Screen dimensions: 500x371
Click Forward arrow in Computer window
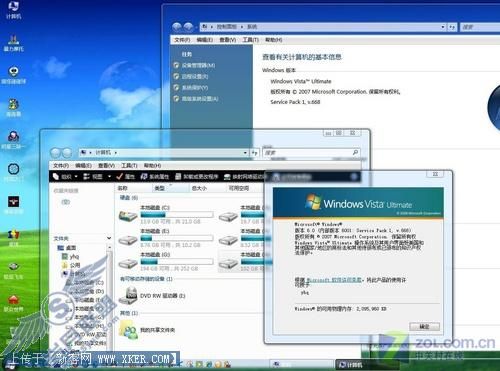67,153
